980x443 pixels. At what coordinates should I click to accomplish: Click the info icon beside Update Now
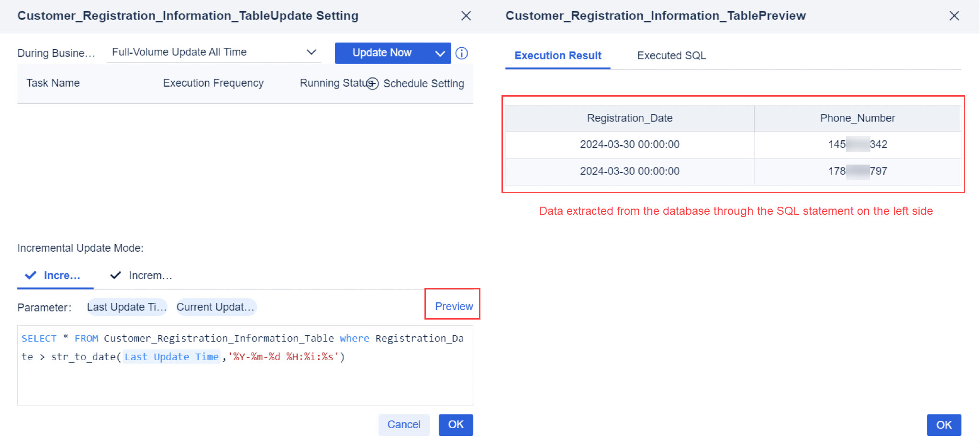click(462, 53)
